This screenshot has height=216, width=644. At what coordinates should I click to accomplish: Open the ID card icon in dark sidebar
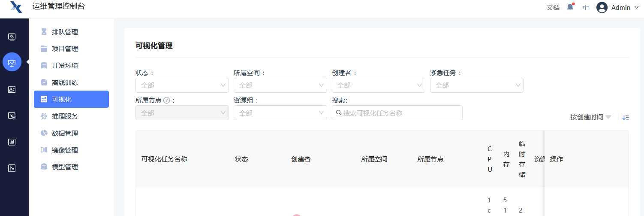point(12,89)
